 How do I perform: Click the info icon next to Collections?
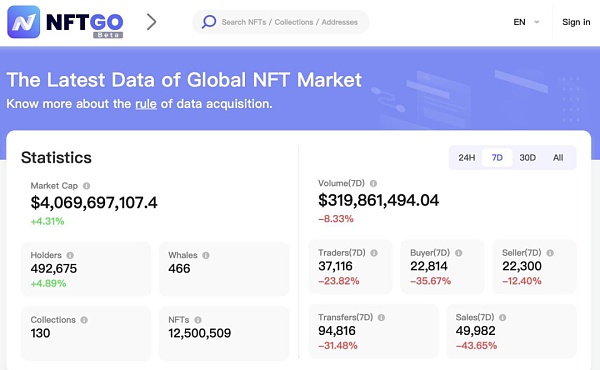pyautogui.click(x=84, y=320)
